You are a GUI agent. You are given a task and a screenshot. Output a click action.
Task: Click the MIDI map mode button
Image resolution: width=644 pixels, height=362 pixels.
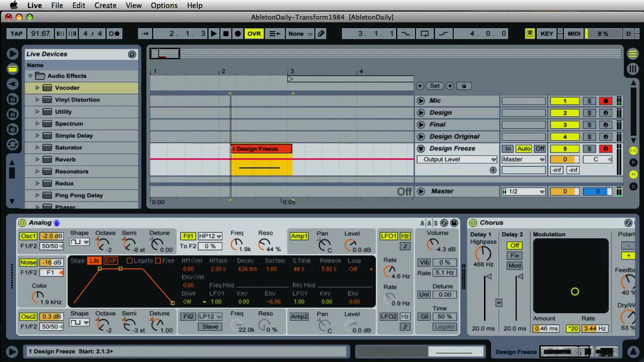pyautogui.click(x=574, y=34)
